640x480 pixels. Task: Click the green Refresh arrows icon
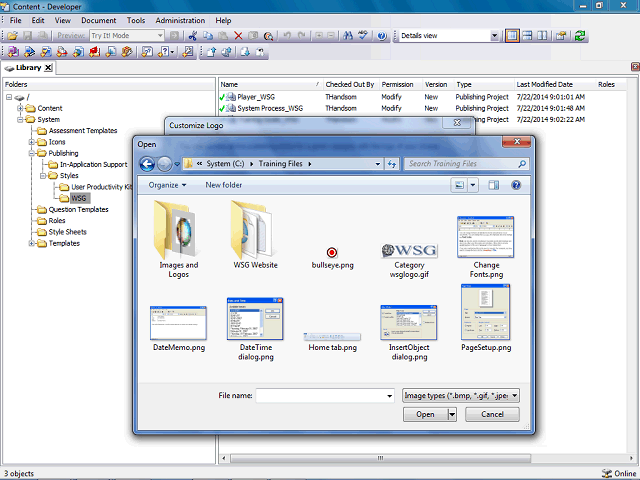click(x=580, y=36)
